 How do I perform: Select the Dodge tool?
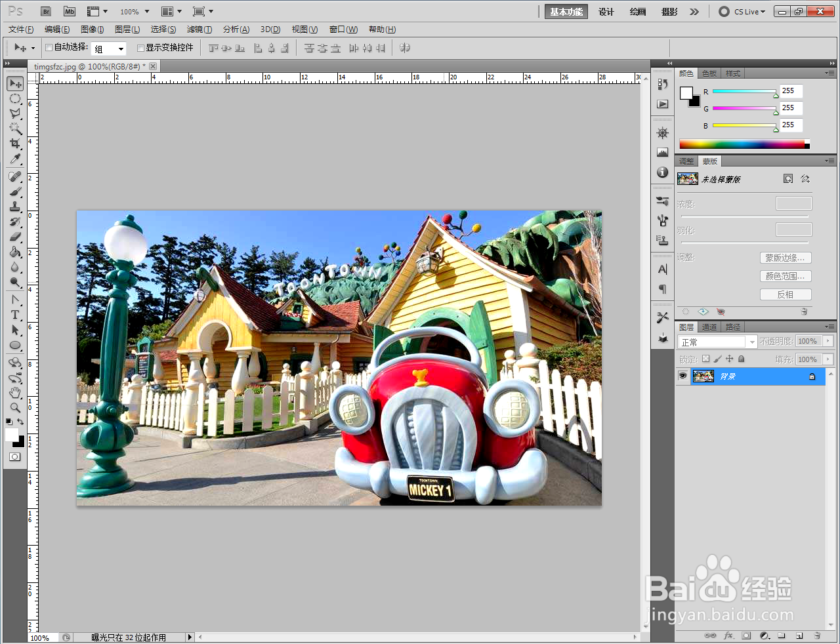tap(15, 282)
